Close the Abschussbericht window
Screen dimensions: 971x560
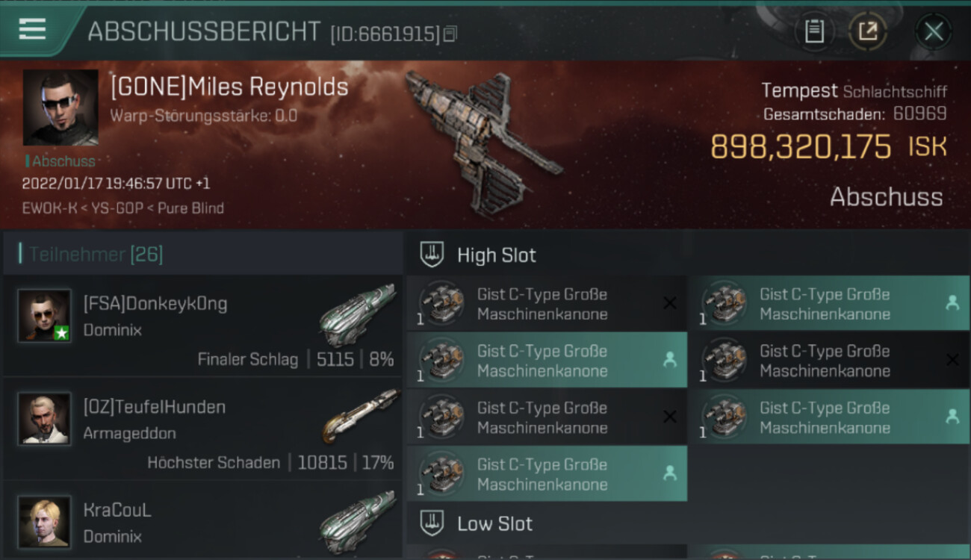coord(934,31)
